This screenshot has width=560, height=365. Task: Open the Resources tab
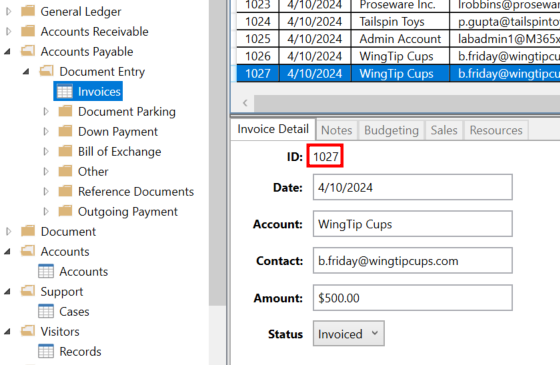click(x=496, y=130)
